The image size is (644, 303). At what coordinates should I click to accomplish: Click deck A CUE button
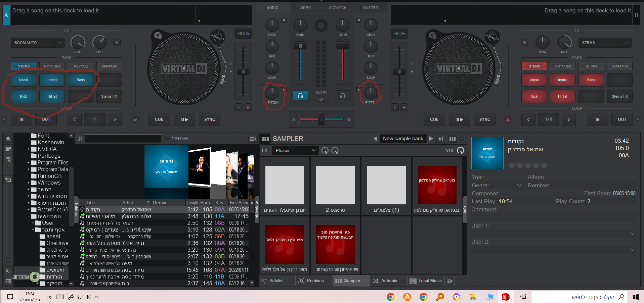pyautogui.click(x=159, y=119)
